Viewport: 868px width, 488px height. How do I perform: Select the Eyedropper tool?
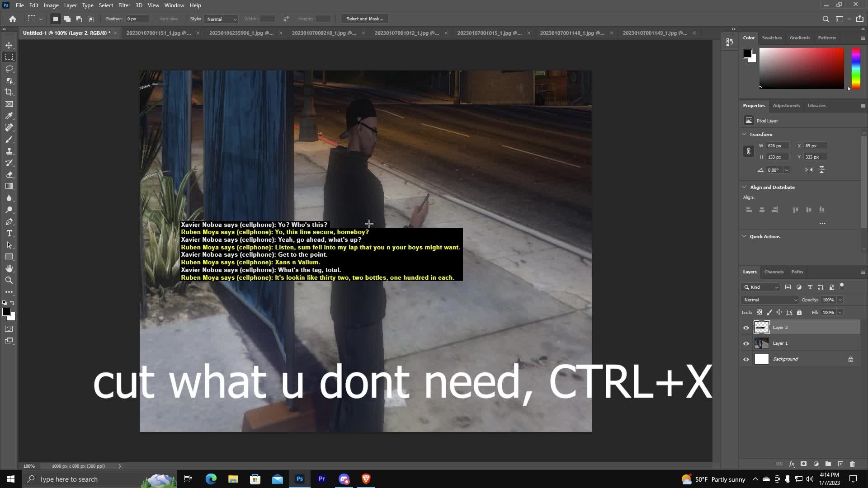point(9,116)
